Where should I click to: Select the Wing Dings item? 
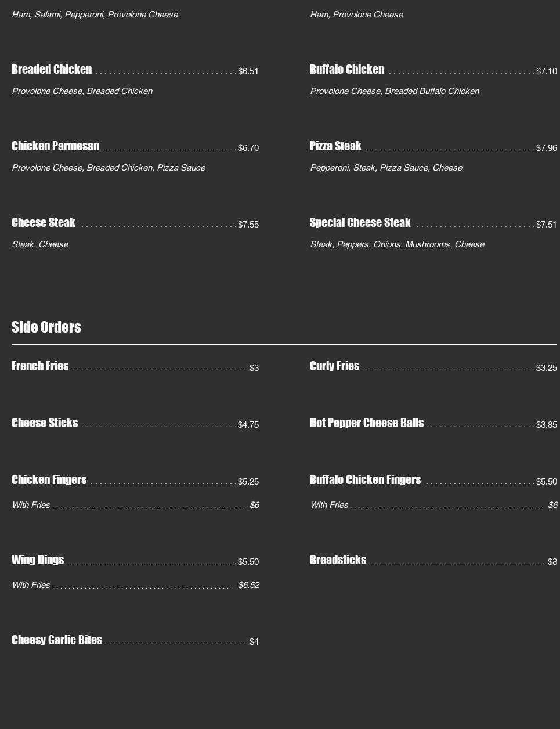click(x=38, y=560)
